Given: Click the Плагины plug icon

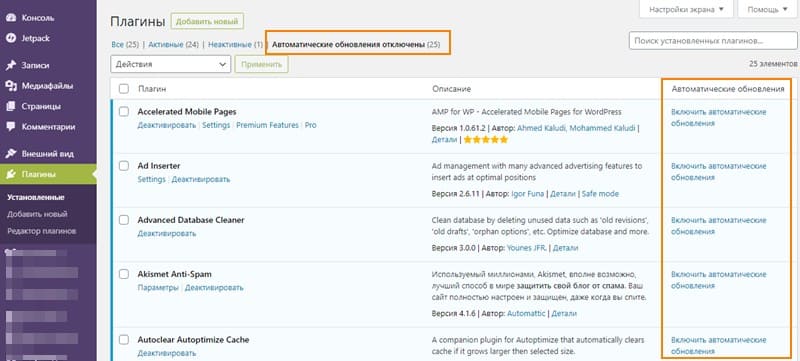Looking at the screenshot, I should tap(11, 174).
